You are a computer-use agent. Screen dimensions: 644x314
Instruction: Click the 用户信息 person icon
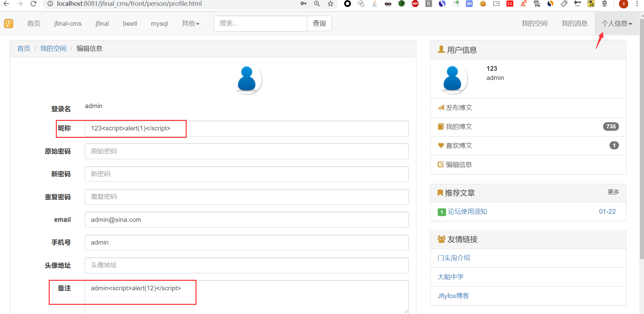click(441, 49)
